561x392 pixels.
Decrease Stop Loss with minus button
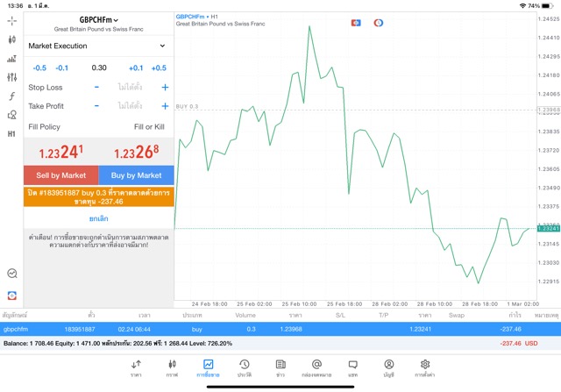click(96, 87)
